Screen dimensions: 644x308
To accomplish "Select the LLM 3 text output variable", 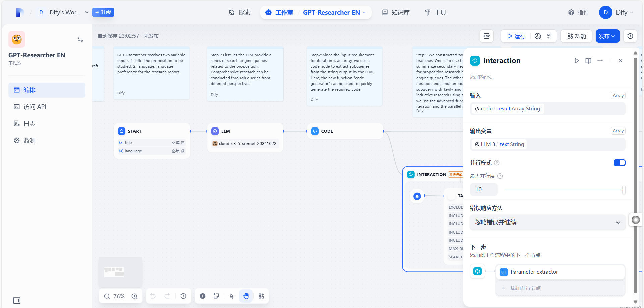I will tap(499, 144).
